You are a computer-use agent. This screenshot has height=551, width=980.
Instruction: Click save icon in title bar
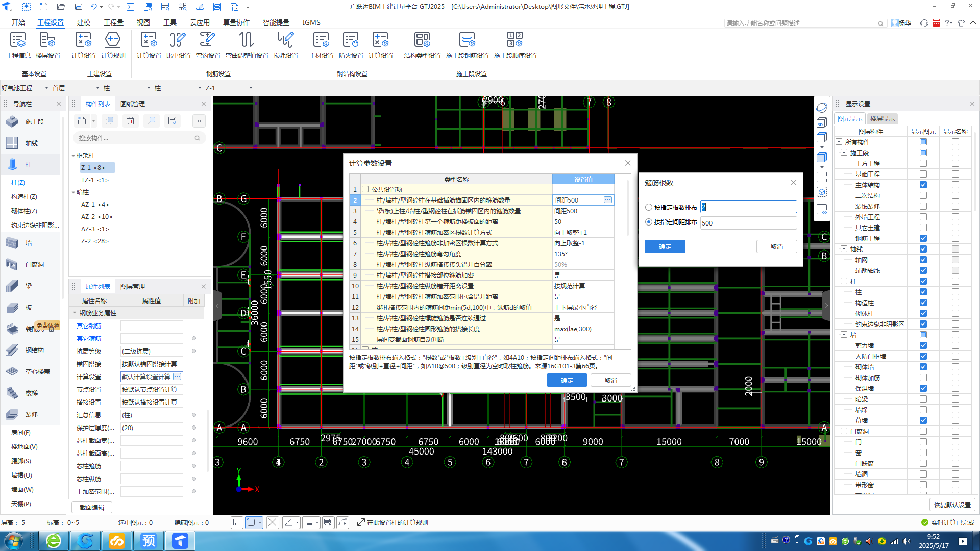point(78,7)
